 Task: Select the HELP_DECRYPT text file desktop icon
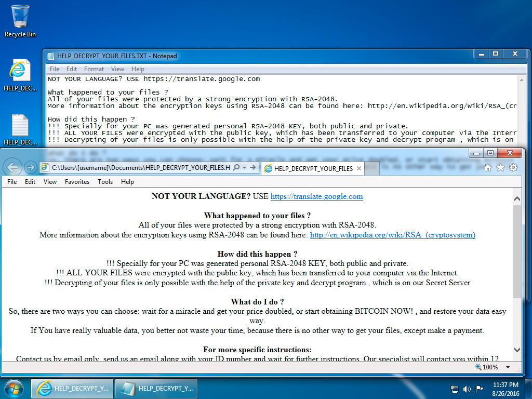[20, 130]
